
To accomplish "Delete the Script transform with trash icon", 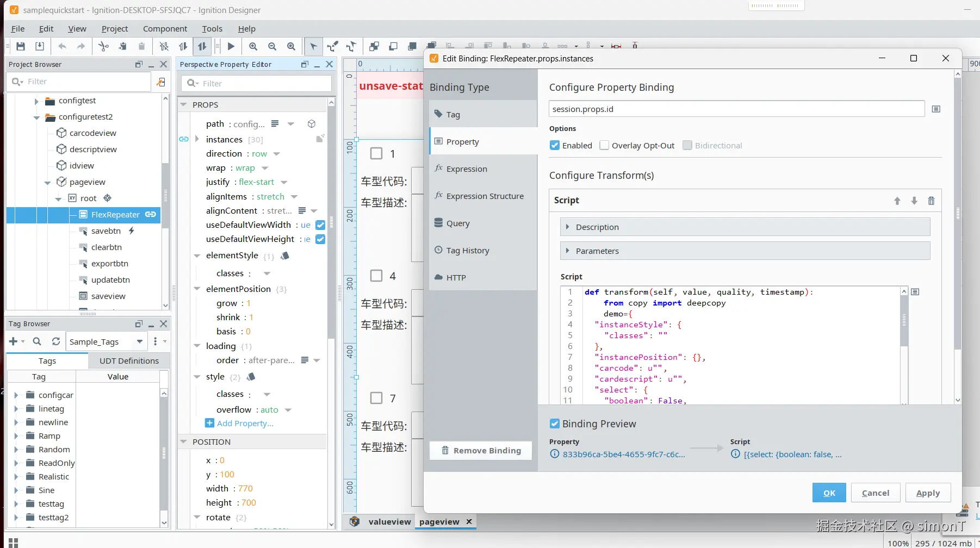I will [931, 201].
